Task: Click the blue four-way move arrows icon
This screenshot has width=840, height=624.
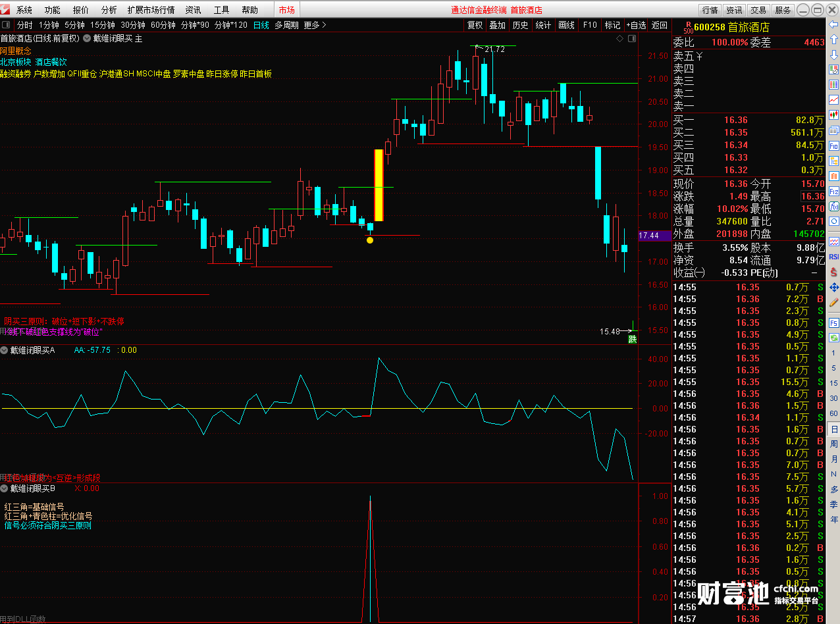Action: click(833, 287)
